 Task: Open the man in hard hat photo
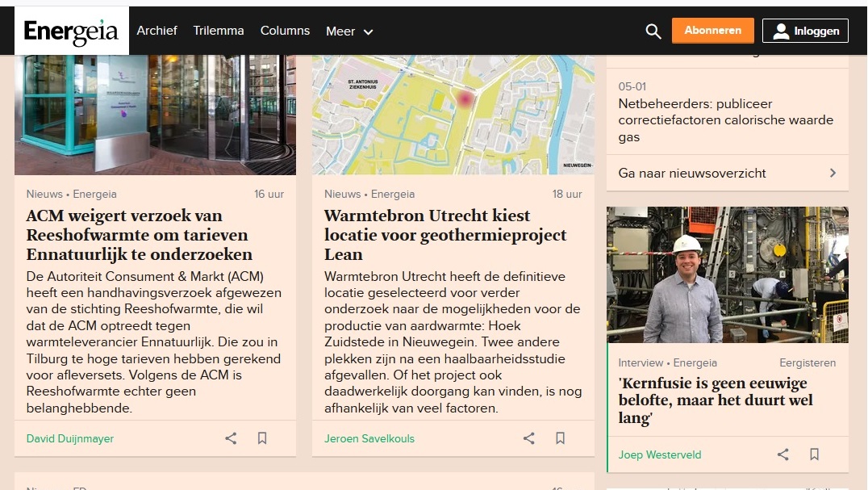728,274
